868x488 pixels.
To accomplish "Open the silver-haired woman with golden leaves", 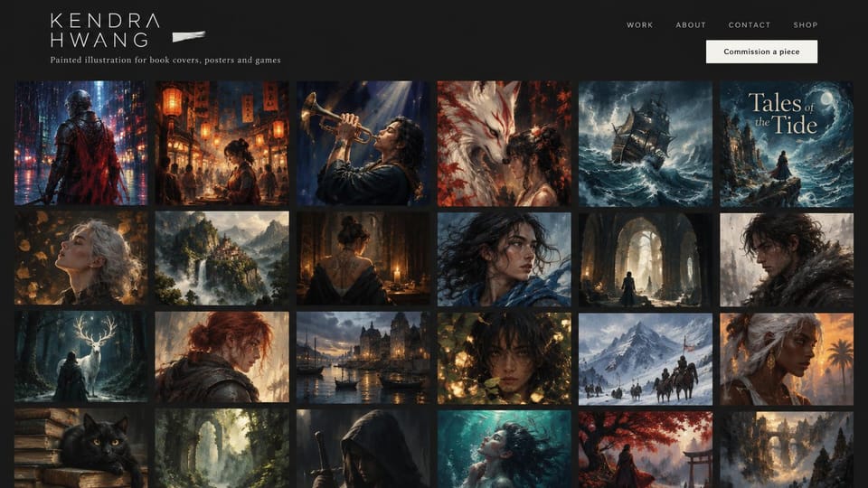I will 81,258.
